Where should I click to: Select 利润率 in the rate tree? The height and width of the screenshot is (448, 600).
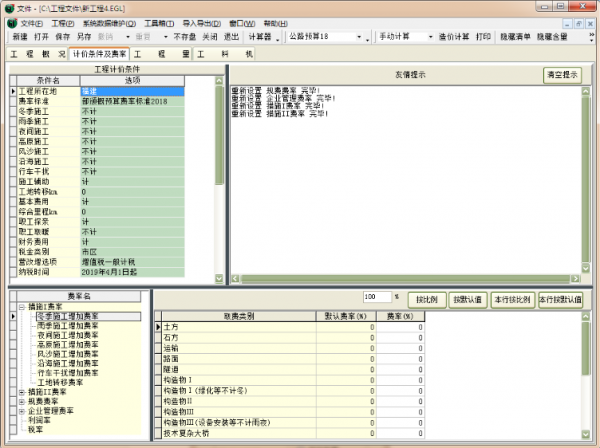tap(39, 420)
